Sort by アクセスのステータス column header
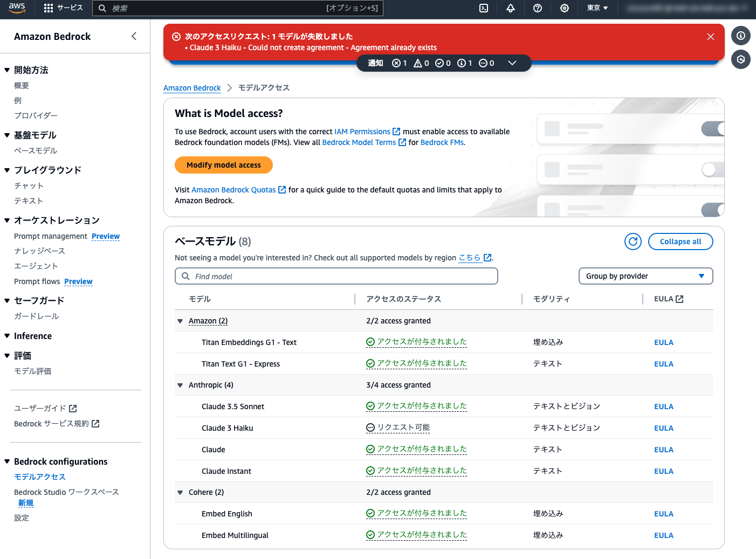 point(404,299)
